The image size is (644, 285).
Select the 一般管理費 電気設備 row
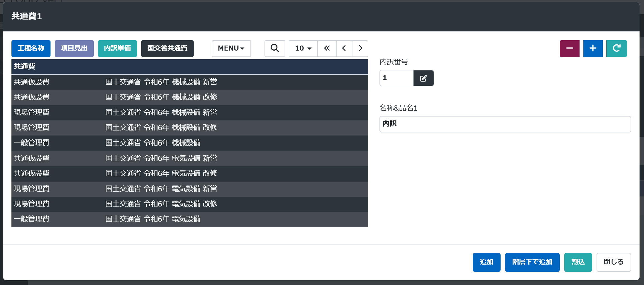pyautogui.click(x=190, y=219)
